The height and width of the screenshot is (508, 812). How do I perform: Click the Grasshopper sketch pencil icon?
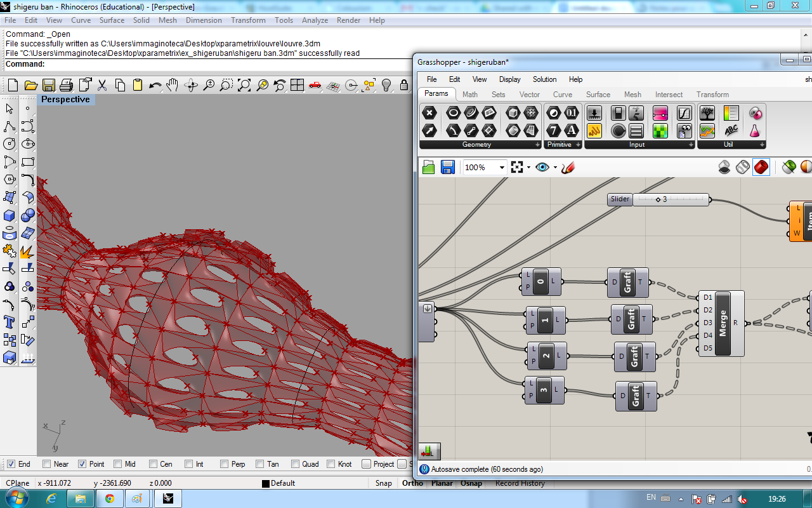tap(568, 168)
